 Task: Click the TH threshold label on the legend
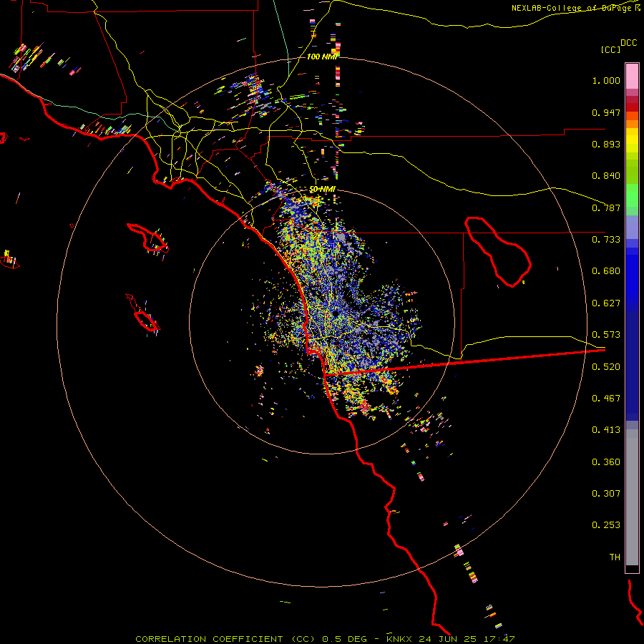pos(615,557)
